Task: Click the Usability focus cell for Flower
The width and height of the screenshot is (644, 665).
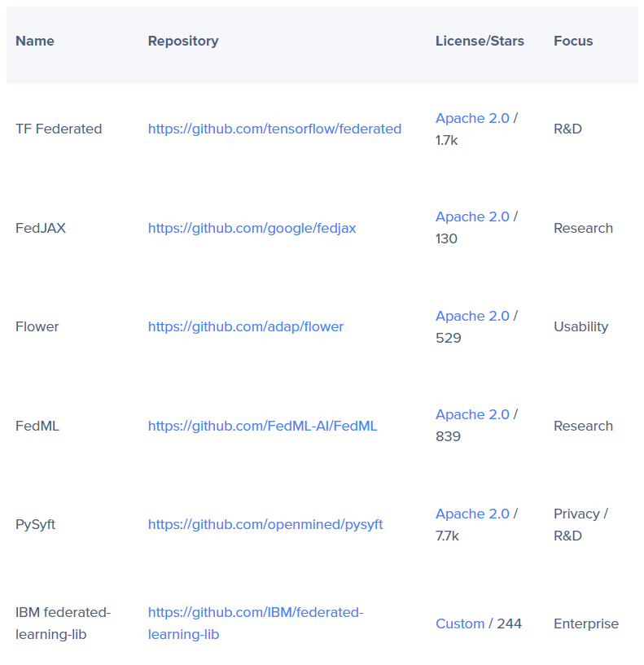Action: point(581,326)
